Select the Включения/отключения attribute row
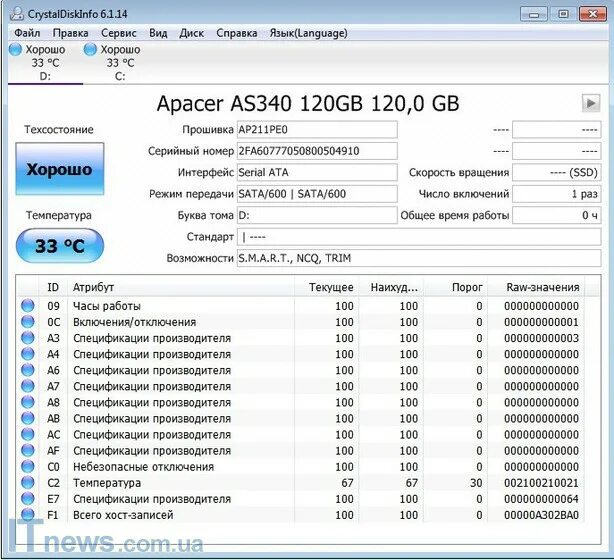This screenshot has width=614, height=560. click(300, 322)
